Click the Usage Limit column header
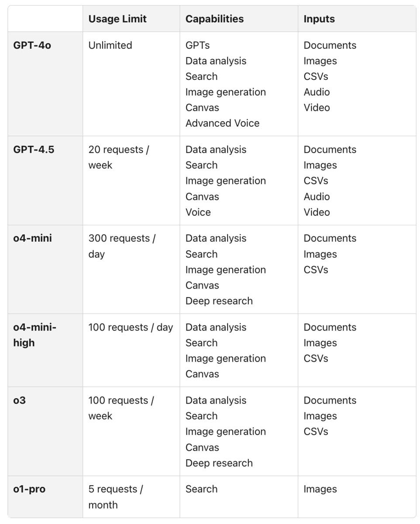Image resolution: width=420 pixels, height=524 pixels. point(117,19)
